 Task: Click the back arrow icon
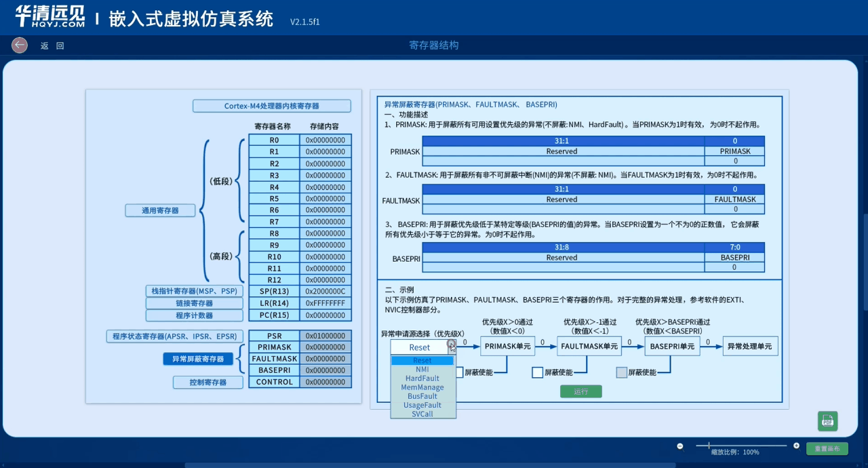(20, 45)
